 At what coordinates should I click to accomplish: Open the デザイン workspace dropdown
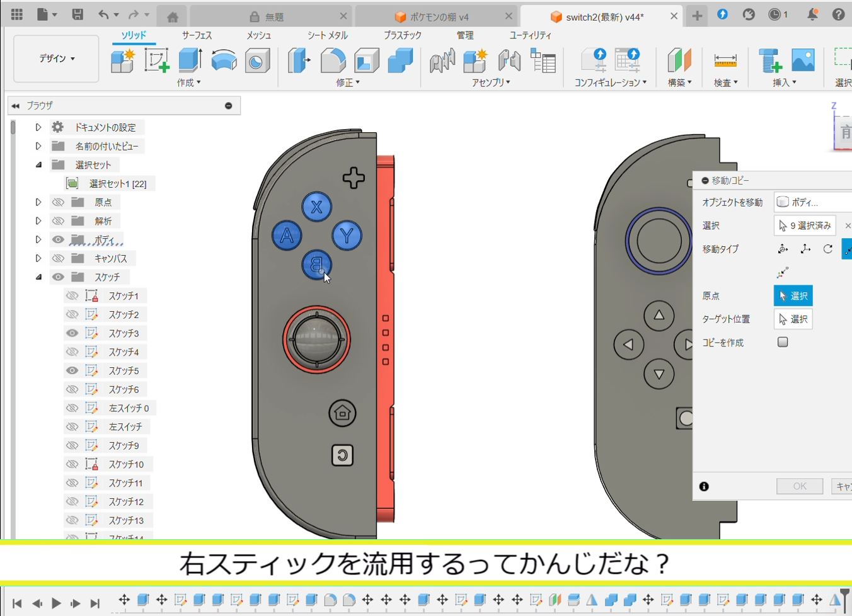[x=56, y=59]
